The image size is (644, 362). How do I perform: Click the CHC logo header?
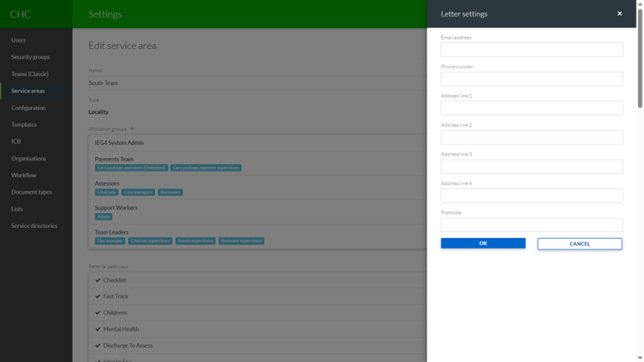(x=21, y=14)
